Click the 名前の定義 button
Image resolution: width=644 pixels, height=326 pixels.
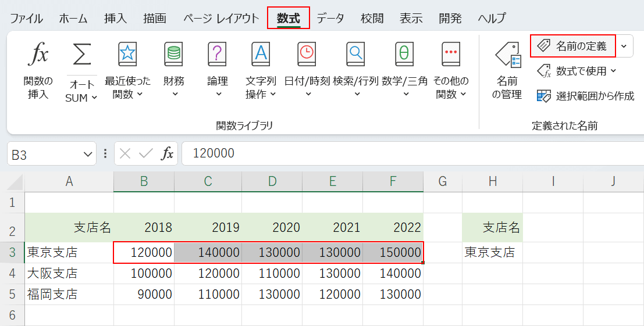[573, 46]
